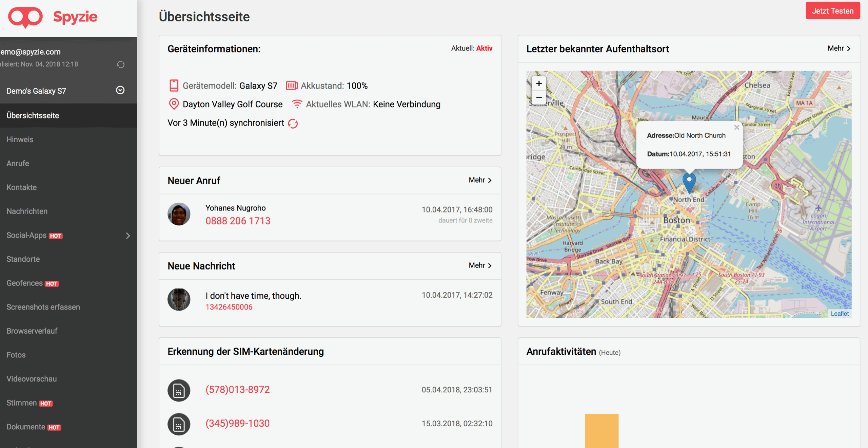Viewport: 868px width, 448px height.
Task: Open Mehr link for last known location
Action: tap(839, 49)
